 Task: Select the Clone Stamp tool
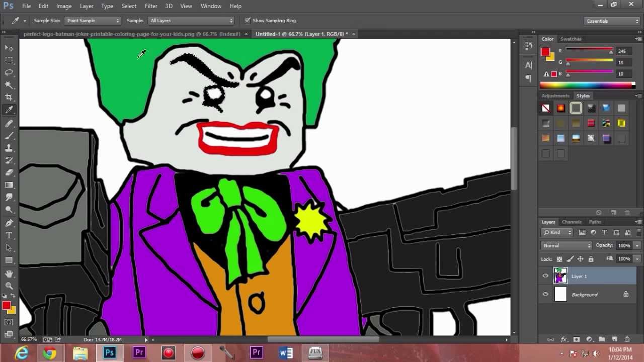9,148
